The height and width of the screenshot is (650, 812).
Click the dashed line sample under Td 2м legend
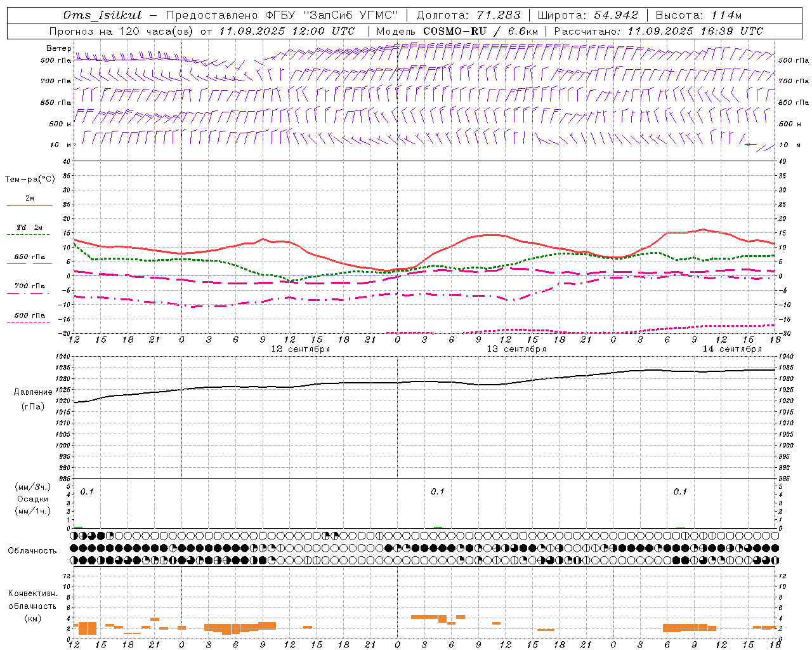pyautogui.click(x=28, y=235)
